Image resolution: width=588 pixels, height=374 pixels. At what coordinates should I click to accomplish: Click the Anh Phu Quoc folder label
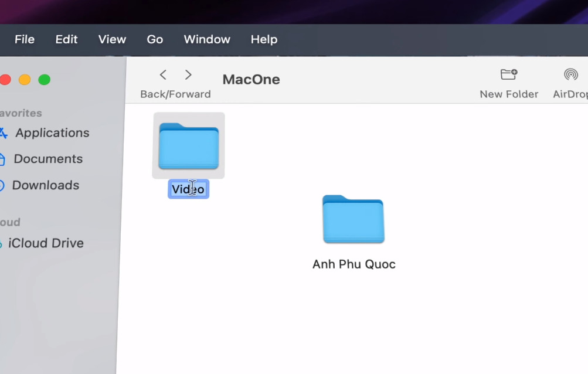coord(354,264)
